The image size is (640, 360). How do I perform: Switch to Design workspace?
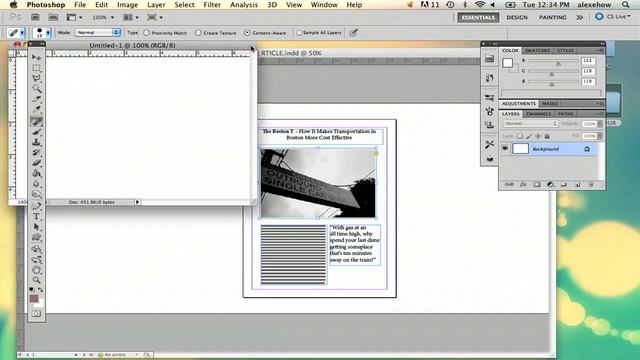(517, 17)
